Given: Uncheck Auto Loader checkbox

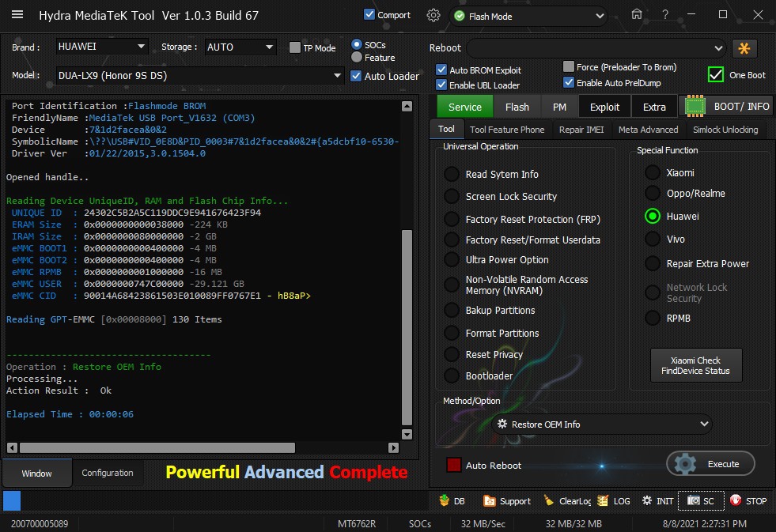Looking at the screenshot, I should click(x=356, y=76).
